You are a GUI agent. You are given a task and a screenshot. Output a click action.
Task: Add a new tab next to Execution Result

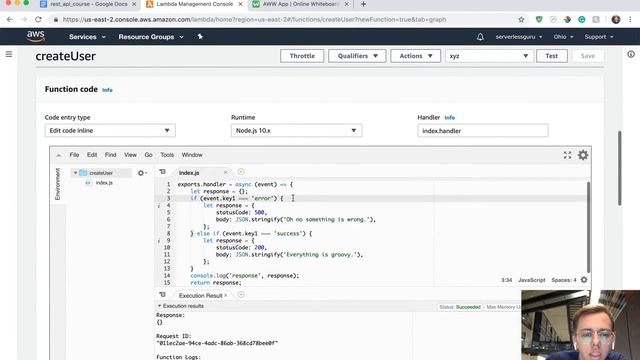pyautogui.click(x=241, y=294)
